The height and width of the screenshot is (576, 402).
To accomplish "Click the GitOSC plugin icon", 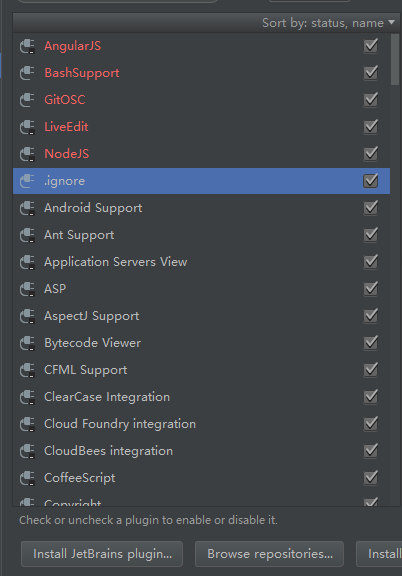I will coord(27,100).
